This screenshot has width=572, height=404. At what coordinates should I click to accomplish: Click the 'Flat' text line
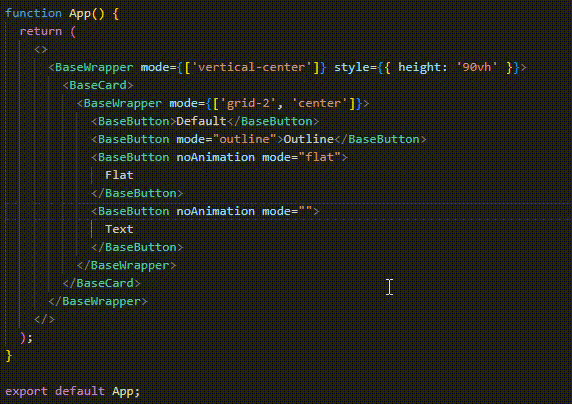pos(119,175)
